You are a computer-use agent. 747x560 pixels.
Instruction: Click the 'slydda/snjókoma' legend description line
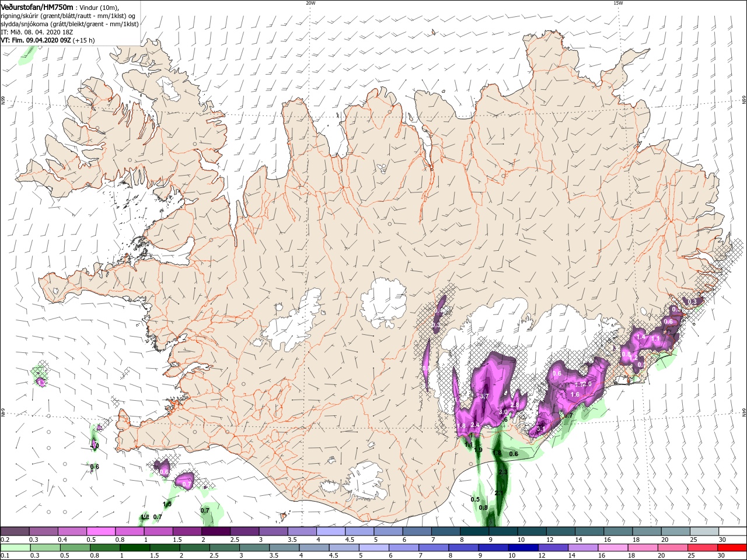69,24
